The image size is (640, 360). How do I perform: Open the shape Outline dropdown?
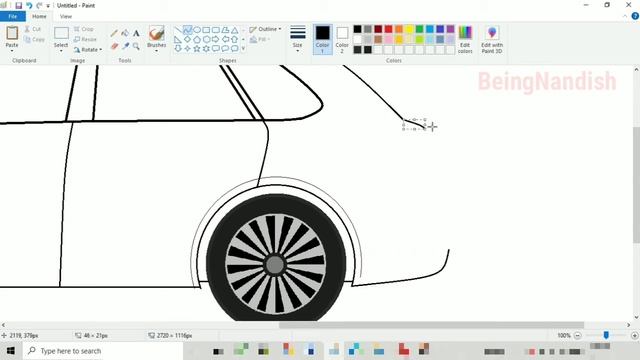265,29
